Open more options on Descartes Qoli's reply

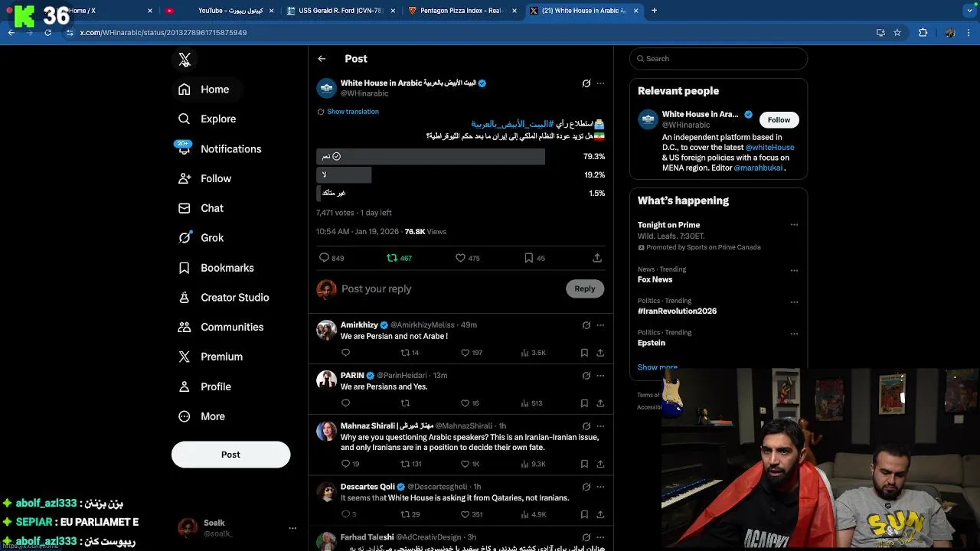pyautogui.click(x=600, y=487)
